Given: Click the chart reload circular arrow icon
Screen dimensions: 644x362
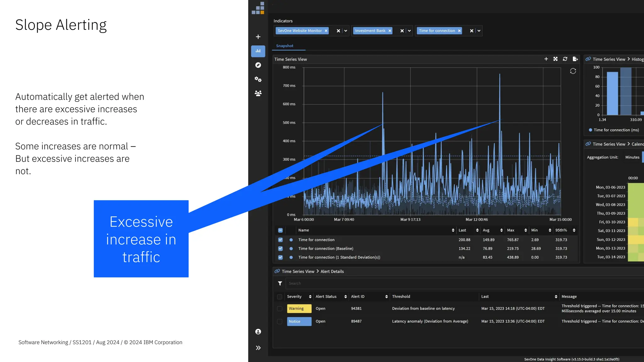Looking at the screenshot, I should (x=573, y=71).
